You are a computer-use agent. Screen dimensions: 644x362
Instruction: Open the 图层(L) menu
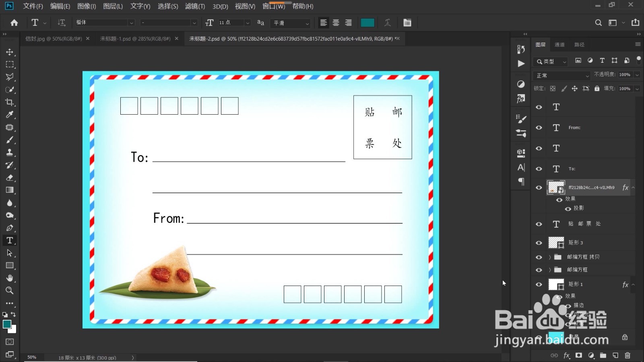[x=113, y=6]
